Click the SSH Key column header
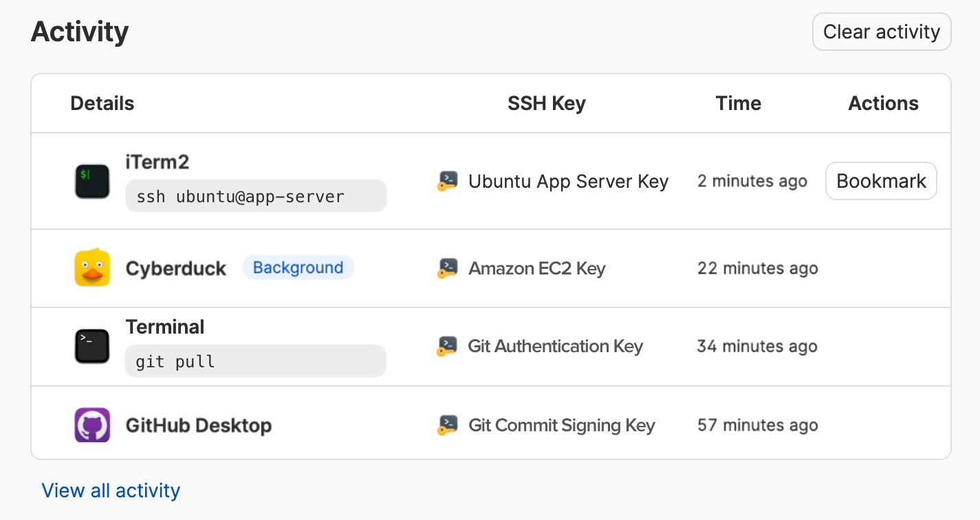 547,103
